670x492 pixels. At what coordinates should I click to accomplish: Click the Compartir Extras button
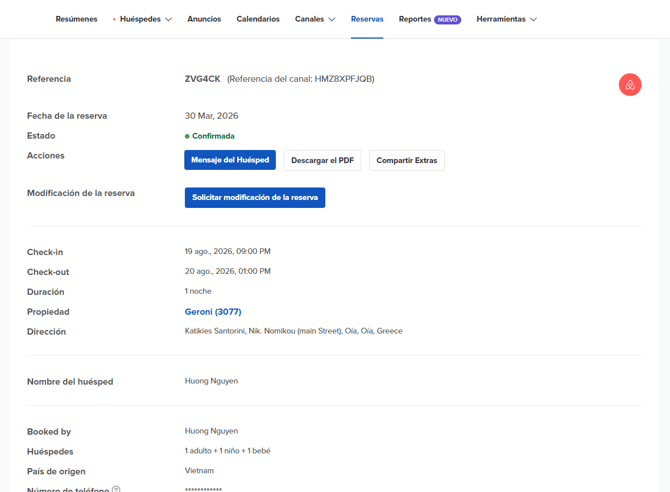click(407, 160)
